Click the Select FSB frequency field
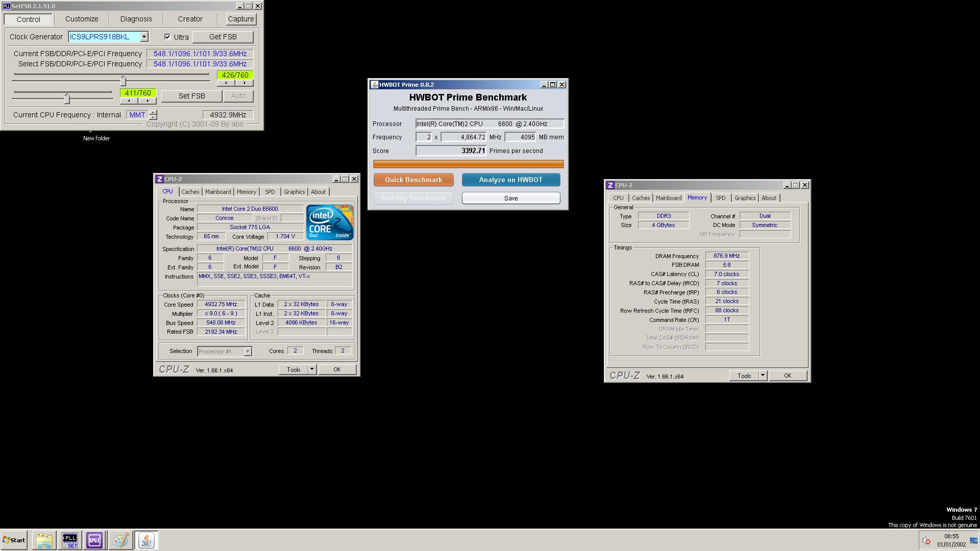 coord(200,64)
